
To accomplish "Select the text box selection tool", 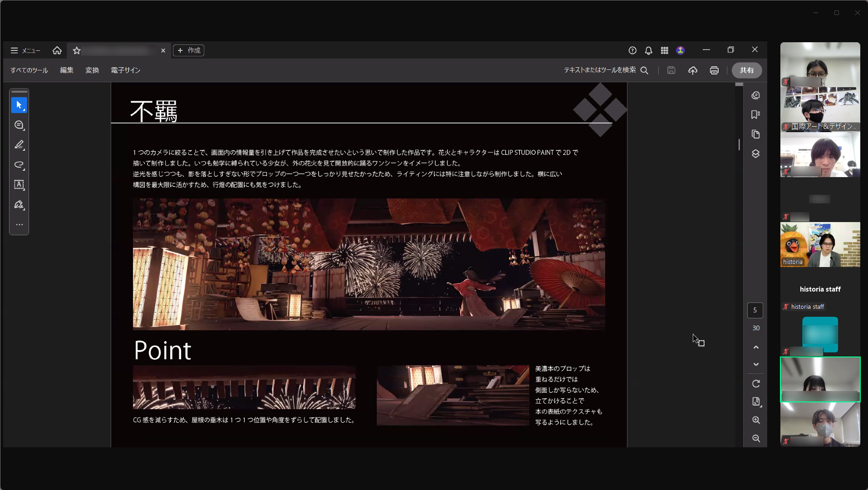I will click(x=19, y=185).
